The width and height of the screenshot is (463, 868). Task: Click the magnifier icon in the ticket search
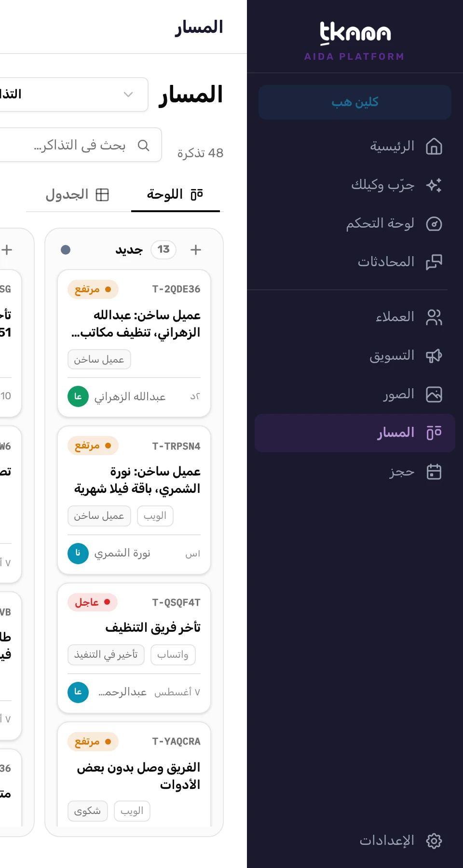point(143,145)
